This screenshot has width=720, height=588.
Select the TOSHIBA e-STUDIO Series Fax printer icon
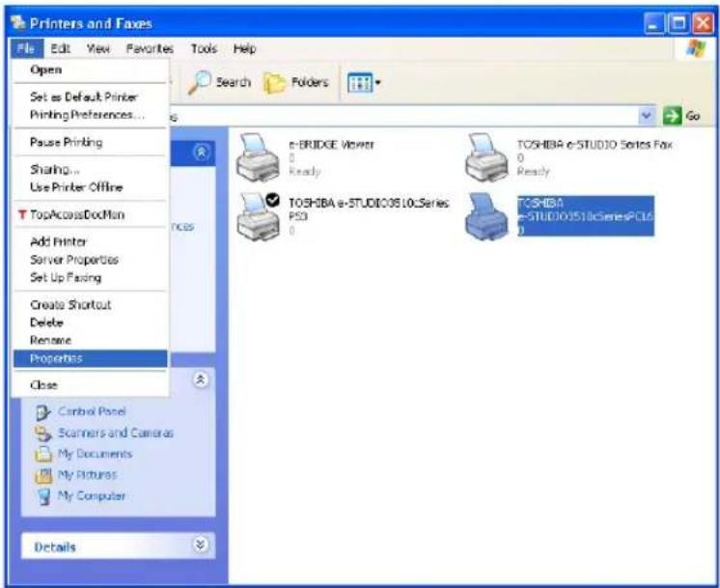click(x=486, y=157)
